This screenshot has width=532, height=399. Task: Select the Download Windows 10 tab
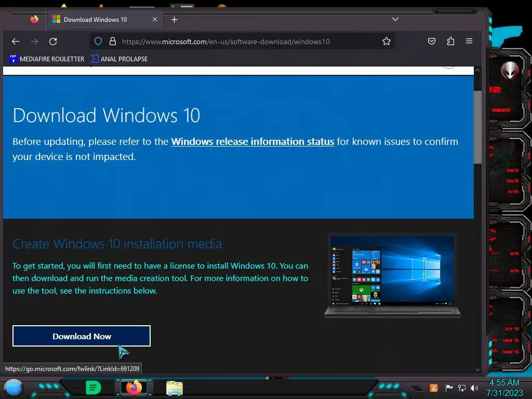coord(106,20)
